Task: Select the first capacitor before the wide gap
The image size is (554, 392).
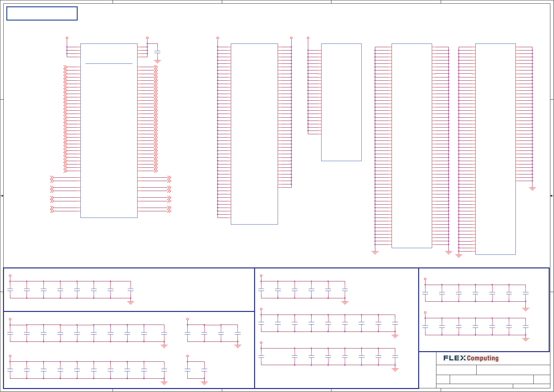Action: coord(261,356)
